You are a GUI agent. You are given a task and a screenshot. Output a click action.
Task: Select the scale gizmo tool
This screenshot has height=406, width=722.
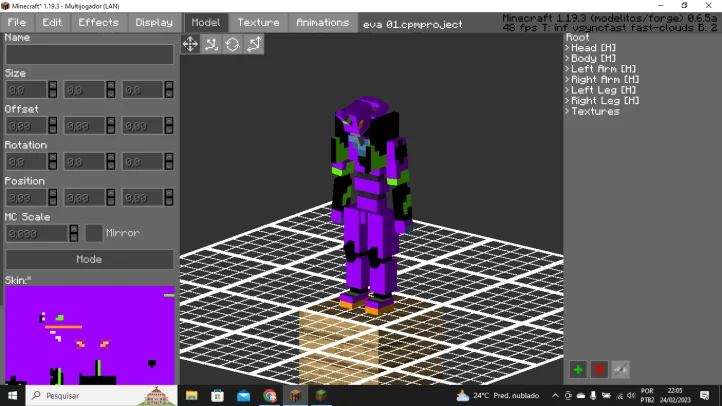(254, 44)
